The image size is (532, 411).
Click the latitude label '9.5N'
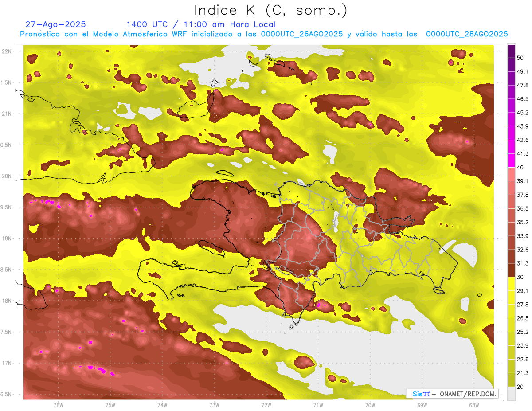pyautogui.click(x=6, y=207)
